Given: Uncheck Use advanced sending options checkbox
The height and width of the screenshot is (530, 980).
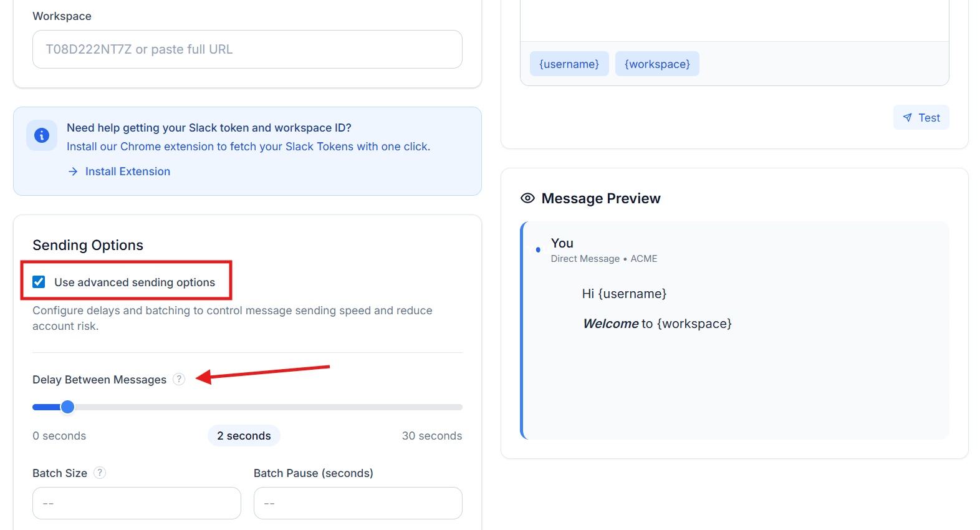Looking at the screenshot, I should 39,282.
